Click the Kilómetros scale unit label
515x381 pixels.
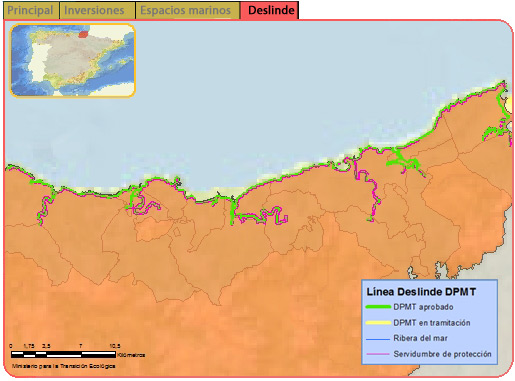(x=131, y=355)
